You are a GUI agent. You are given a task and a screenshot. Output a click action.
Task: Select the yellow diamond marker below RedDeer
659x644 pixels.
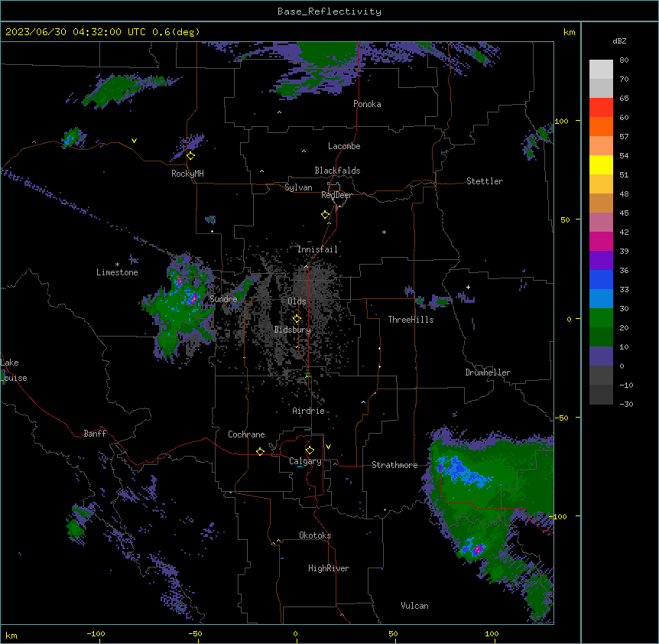326,215
